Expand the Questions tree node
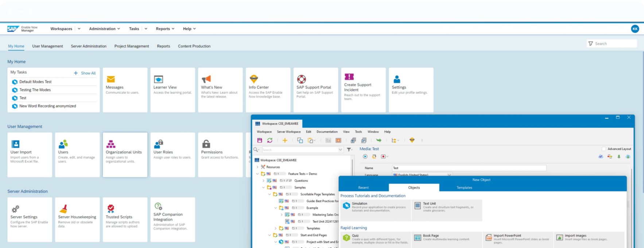This screenshot has width=644, height=248. tap(263, 181)
